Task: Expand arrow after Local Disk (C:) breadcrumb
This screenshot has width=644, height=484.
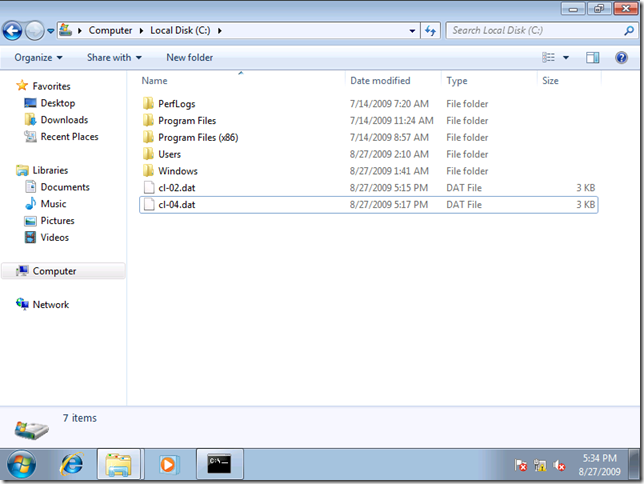Action: (x=220, y=30)
